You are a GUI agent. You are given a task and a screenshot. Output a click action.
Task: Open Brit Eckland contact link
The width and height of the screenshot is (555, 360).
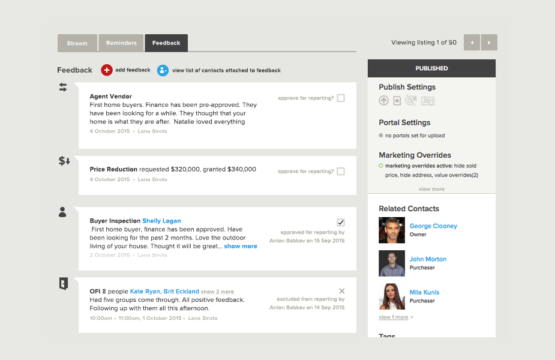pos(181,291)
